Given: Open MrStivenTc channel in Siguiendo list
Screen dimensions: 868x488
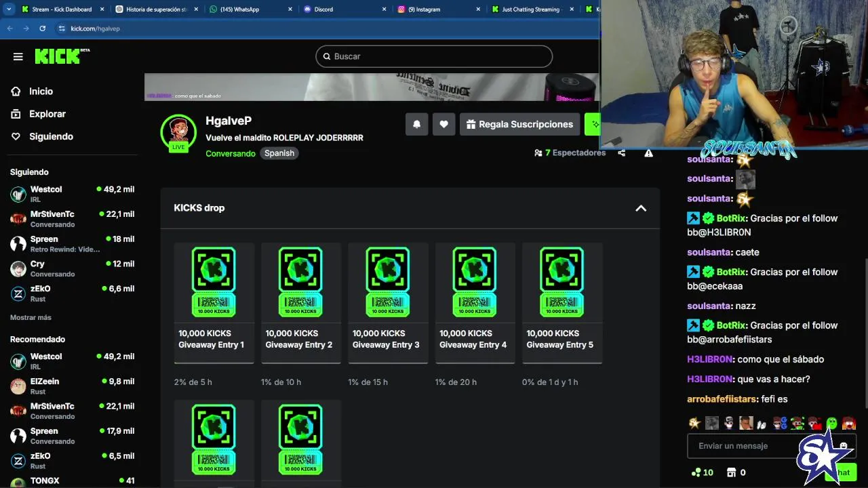Looking at the screenshot, I should click(72, 219).
